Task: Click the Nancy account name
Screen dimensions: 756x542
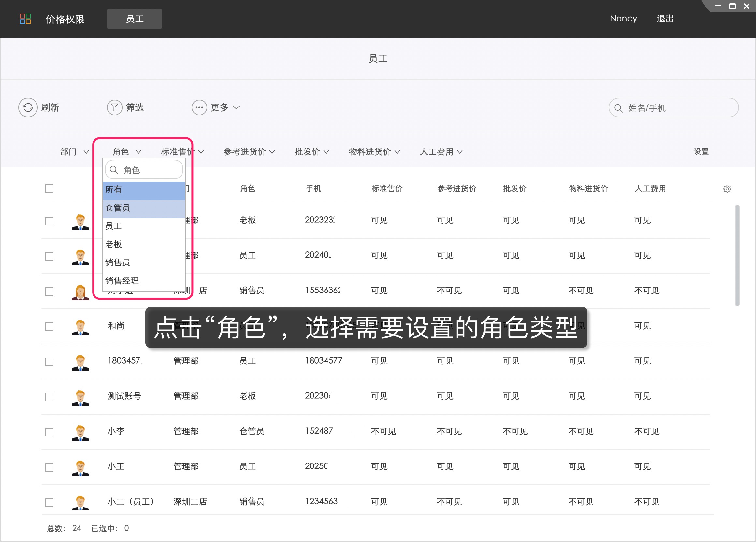Action: 623,19
